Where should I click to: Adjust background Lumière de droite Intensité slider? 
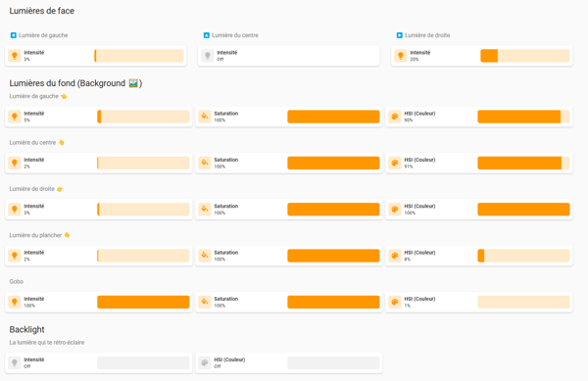[143, 210]
